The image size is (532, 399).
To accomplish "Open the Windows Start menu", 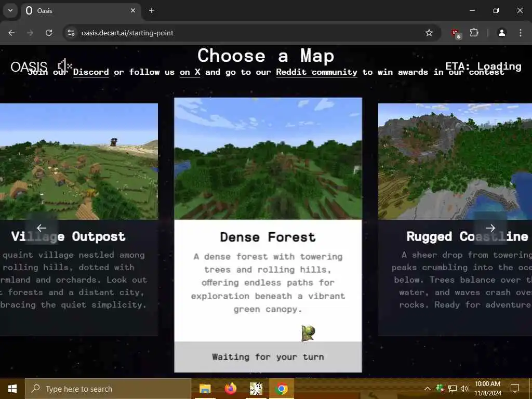I will pos(12,389).
